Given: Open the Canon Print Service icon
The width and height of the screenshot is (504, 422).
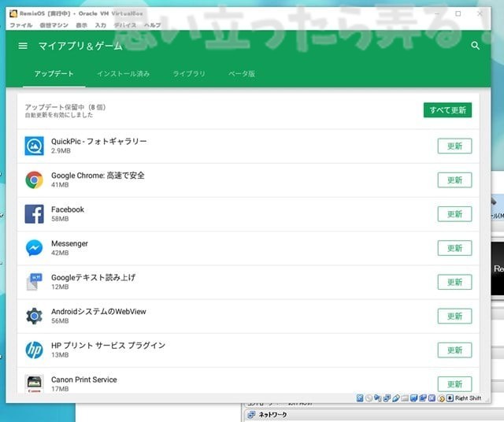Looking at the screenshot, I should (x=35, y=383).
